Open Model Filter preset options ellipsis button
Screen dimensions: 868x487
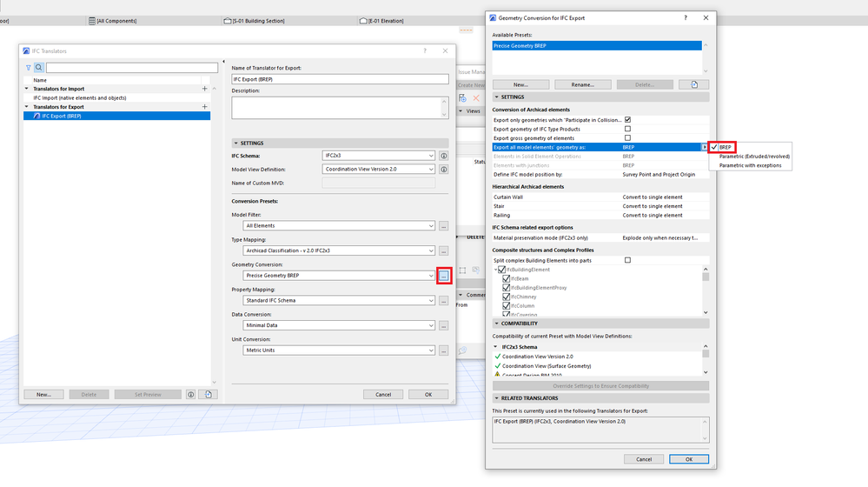tap(444, 226)
